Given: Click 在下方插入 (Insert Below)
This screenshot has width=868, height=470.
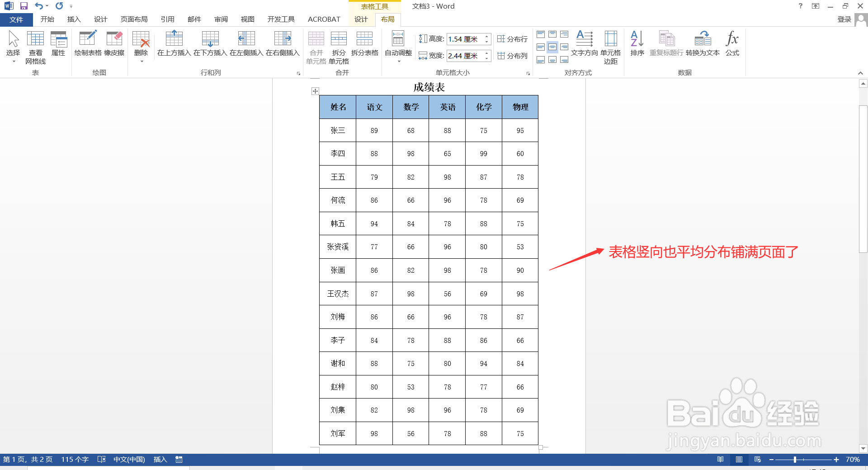Looking at the screenshot, I should (x=210, y=43).
